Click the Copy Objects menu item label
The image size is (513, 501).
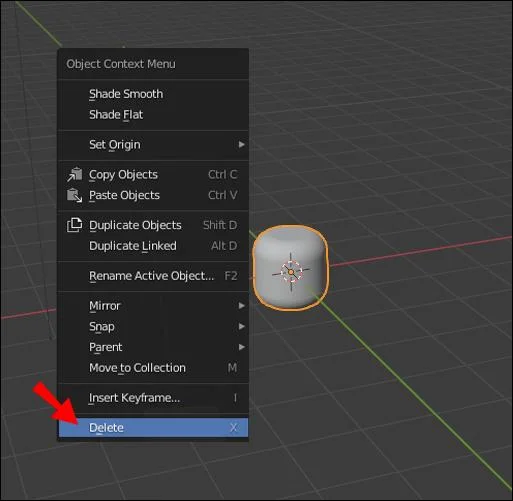point(123,175)
